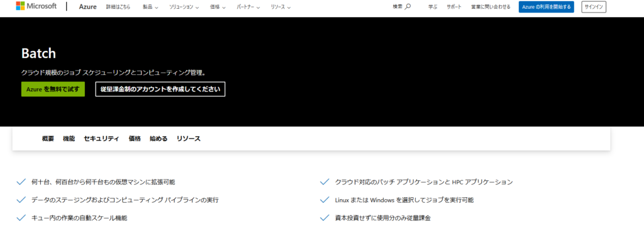Click 従量課金制のアカウントを作成してください button
Image resolution: width=644 pixels, height=252 pixels.
coord(160,89)
